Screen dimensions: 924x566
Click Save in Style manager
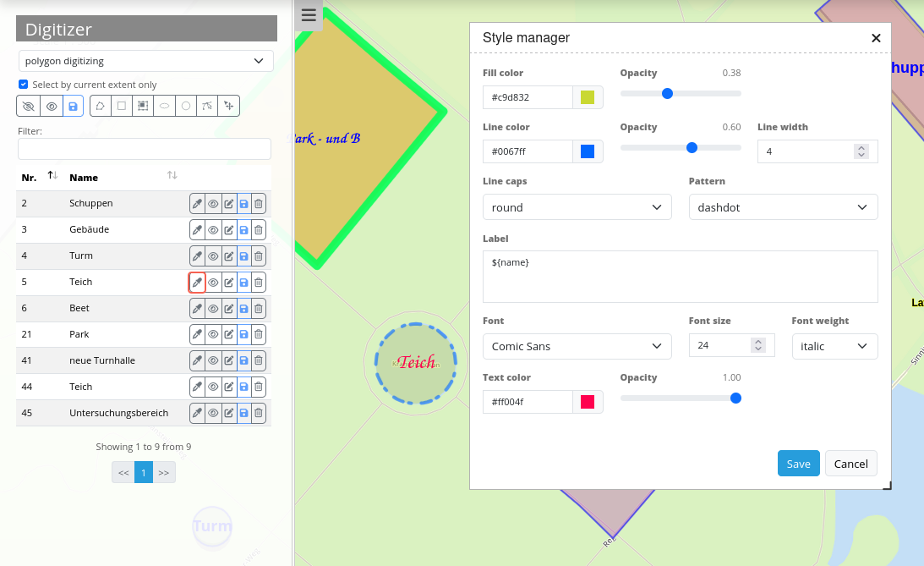click(x=798, y=464)
